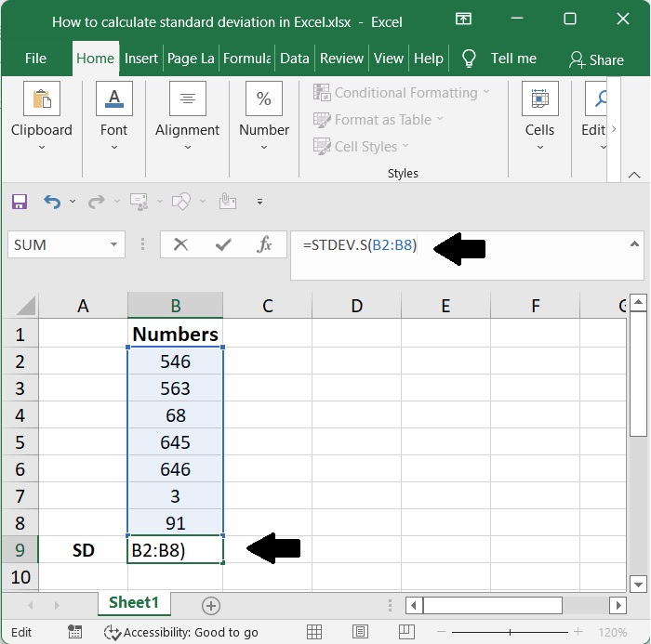Click the vertical scrollbar down arrow
Viewport: 651px width, 644px height.
tap(638, 584)
